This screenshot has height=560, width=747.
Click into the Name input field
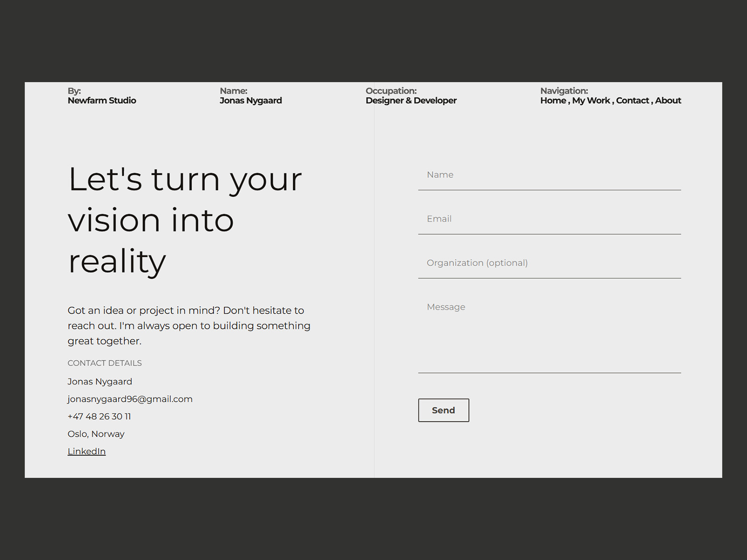coord(549,175)
